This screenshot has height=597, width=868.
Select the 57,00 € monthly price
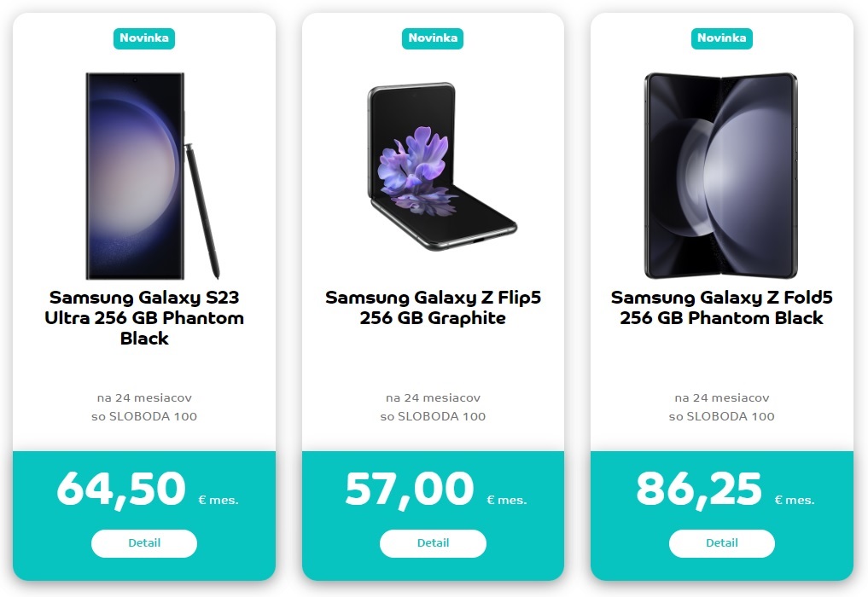(x=409, y=490)
